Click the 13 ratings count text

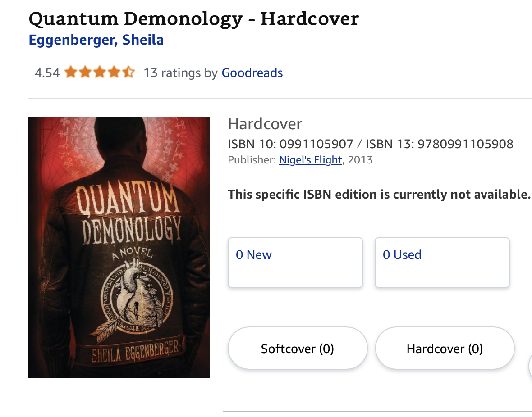[x=180, y=73]
